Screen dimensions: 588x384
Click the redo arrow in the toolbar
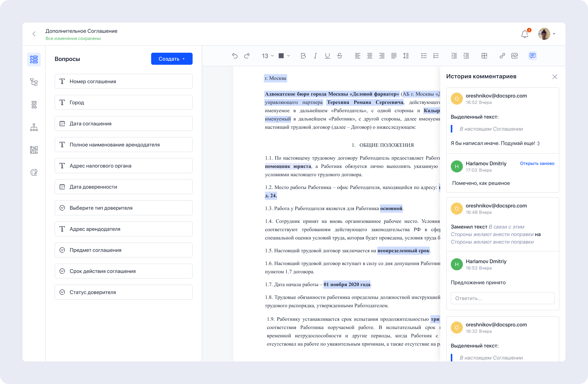247,56
